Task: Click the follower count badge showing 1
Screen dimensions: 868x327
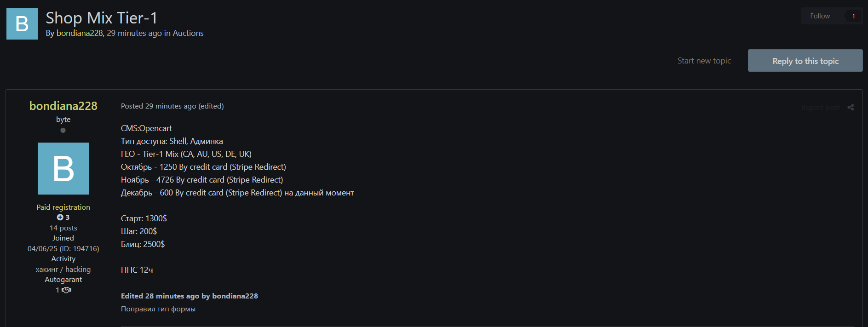Action: pyautogui.click(x=853, y=16)
